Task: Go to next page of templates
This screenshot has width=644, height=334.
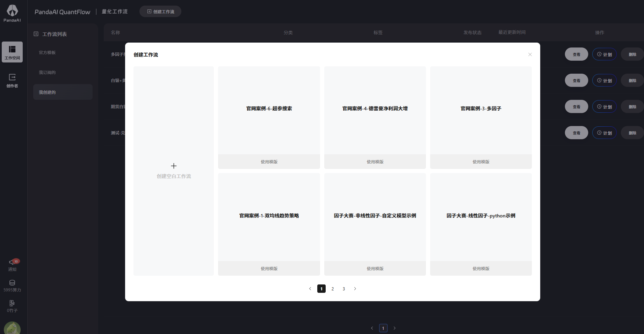Action: 355,289
